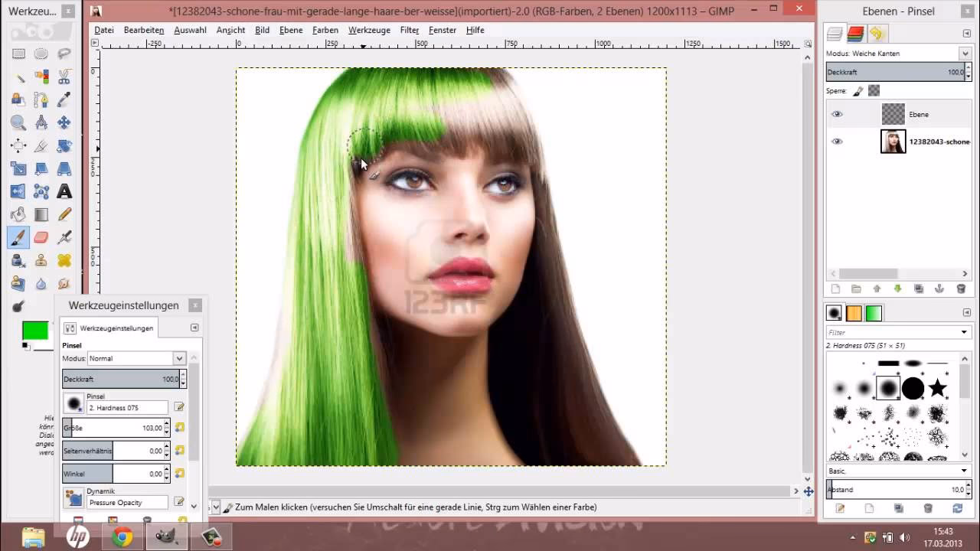Hide the Ebene layer
Image resolution: width=980 pixels, height=551 pixels.
tap(837, 113)
